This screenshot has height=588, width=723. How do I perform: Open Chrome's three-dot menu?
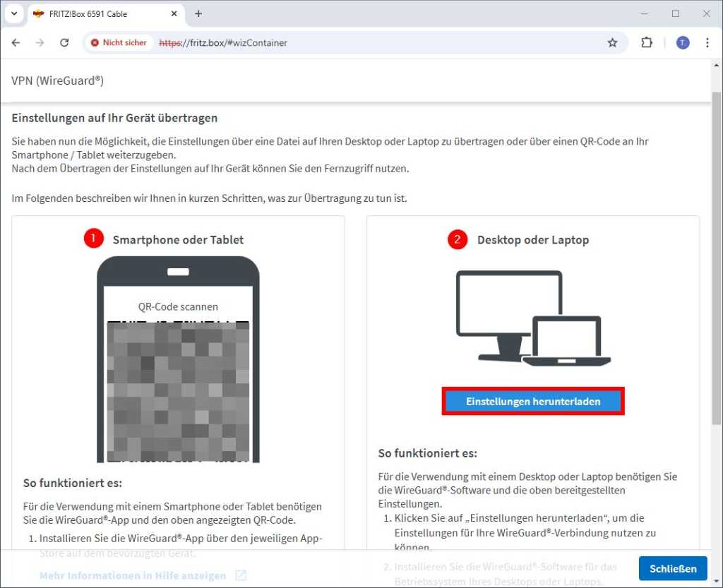(x=707, y=43)
